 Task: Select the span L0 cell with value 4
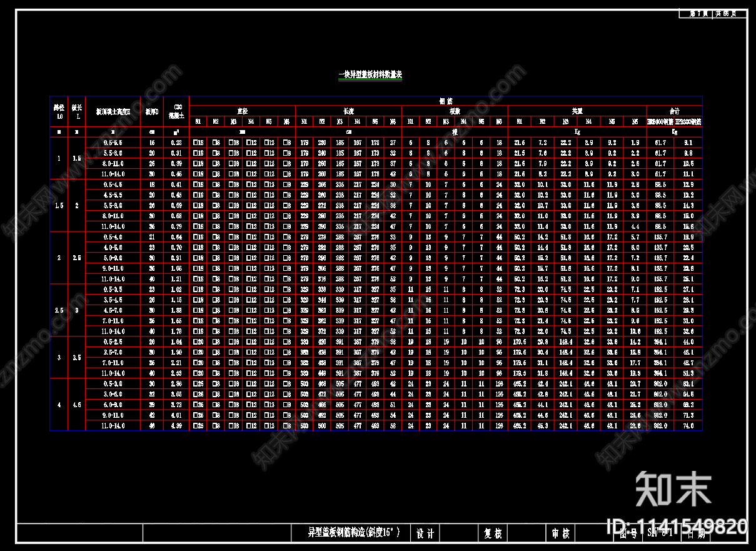pos(59,405)
